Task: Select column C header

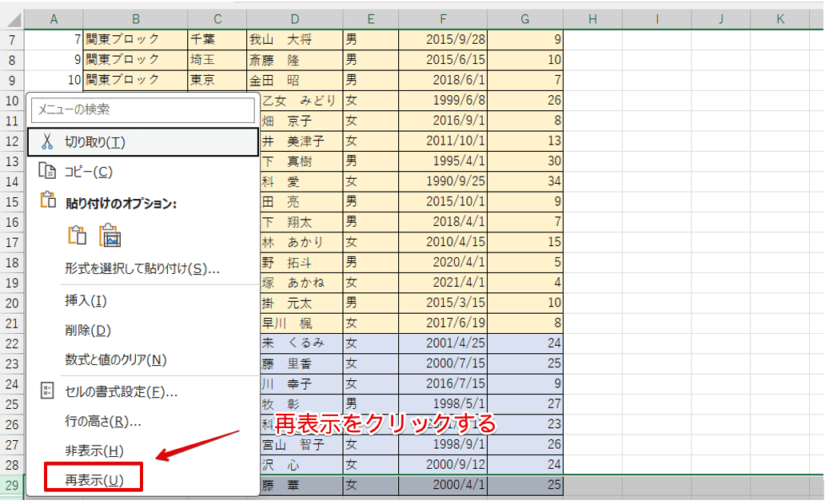Action: coord(217,19)
